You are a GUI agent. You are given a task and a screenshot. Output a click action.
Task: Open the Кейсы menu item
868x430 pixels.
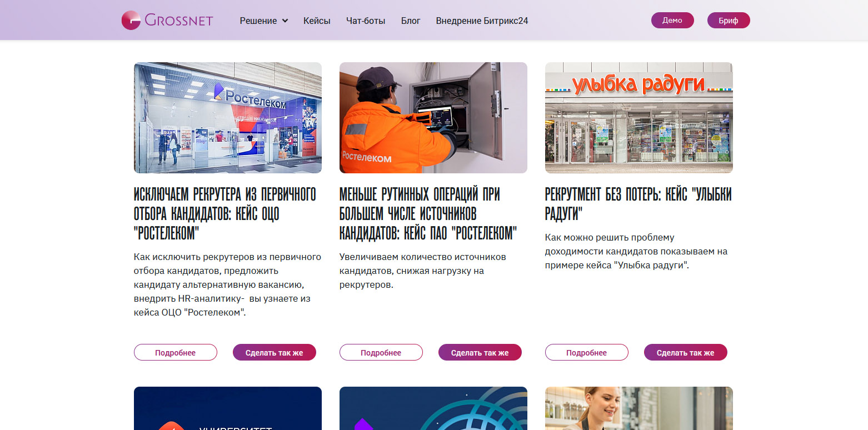(317, 21)
